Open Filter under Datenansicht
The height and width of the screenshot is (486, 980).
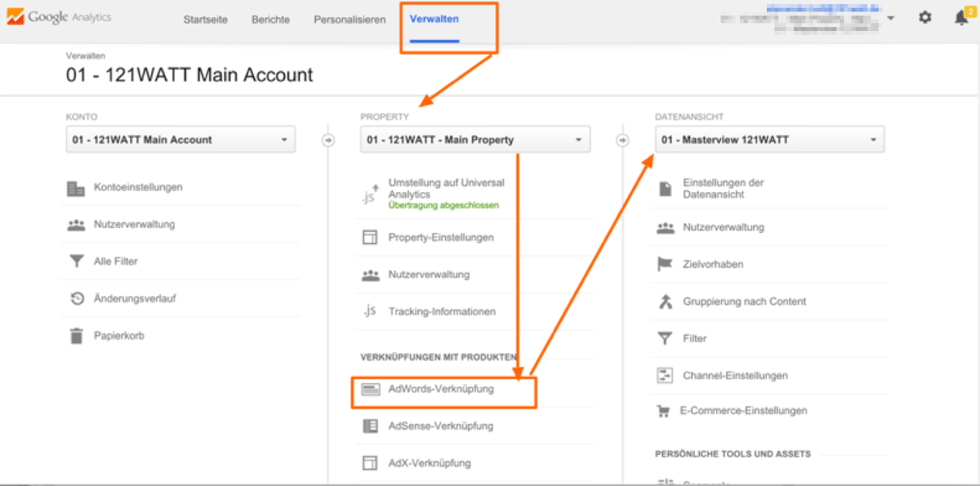pos(695,339)
